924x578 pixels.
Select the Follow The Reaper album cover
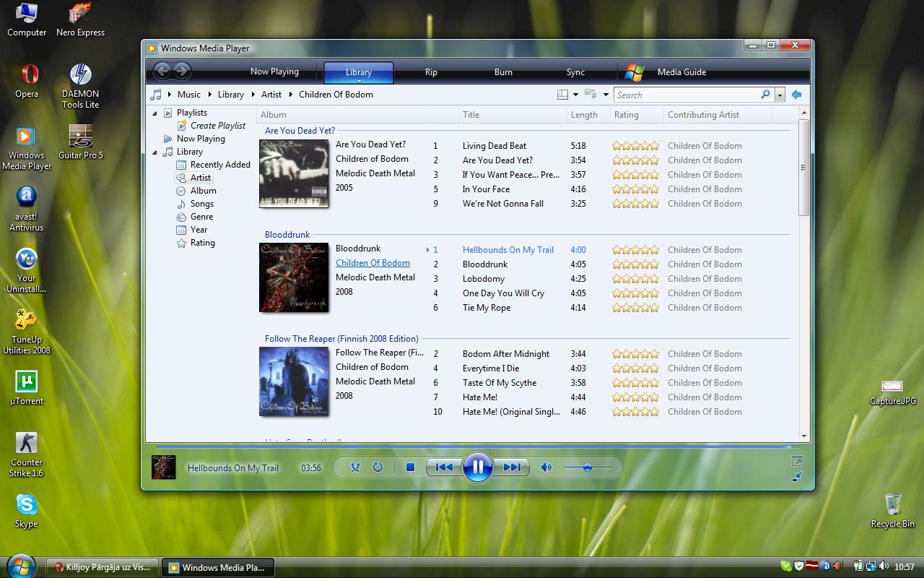coord(294,381)
